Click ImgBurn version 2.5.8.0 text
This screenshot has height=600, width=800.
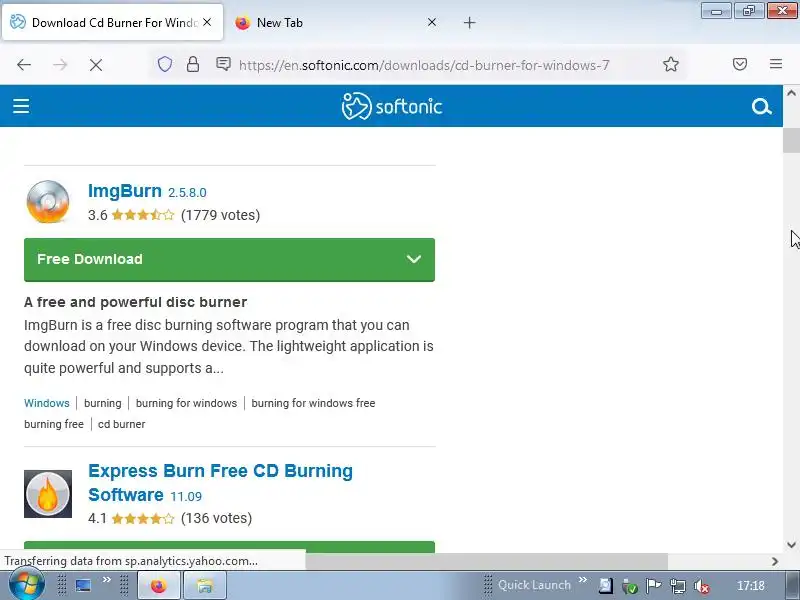(187, 192)
